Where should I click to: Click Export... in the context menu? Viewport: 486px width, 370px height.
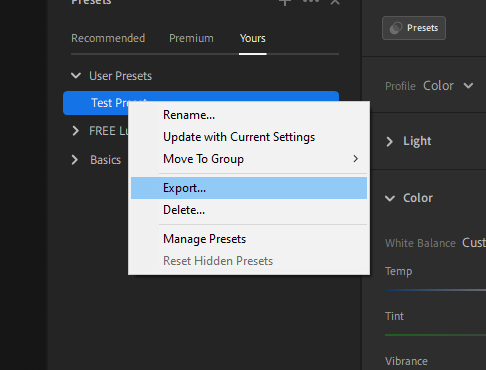(x=249, y=188)
